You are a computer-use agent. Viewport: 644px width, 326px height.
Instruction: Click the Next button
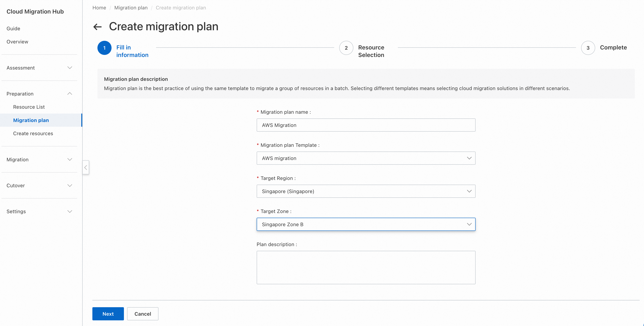pyautogui.click(x=108, y=314)
